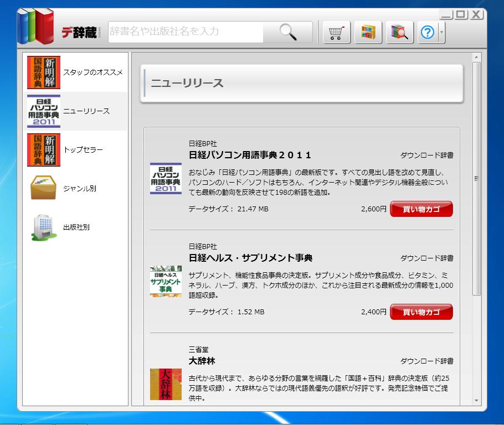Open the bookshelf library icon
The height and width of the screenshot is (425, 504).
(368, 32)
